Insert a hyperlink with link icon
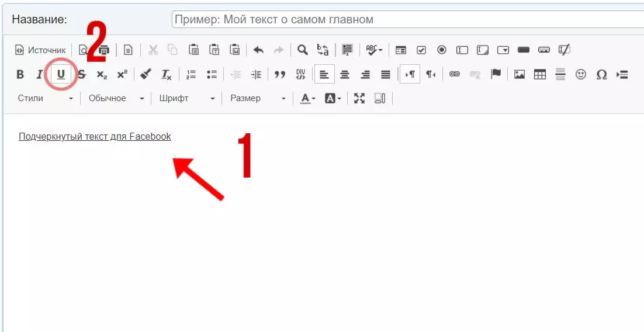This screenshot has width=644, height=332. [454, 74]
